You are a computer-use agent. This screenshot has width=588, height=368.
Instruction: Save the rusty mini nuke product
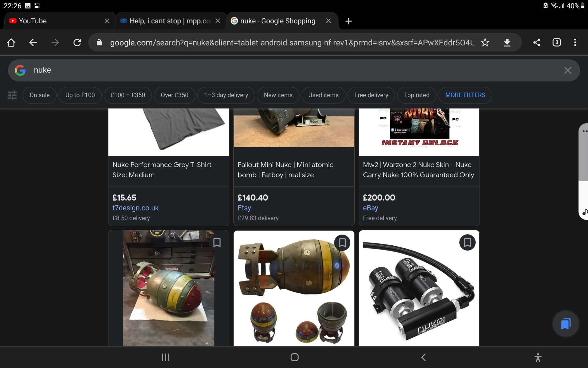(342, 243)
